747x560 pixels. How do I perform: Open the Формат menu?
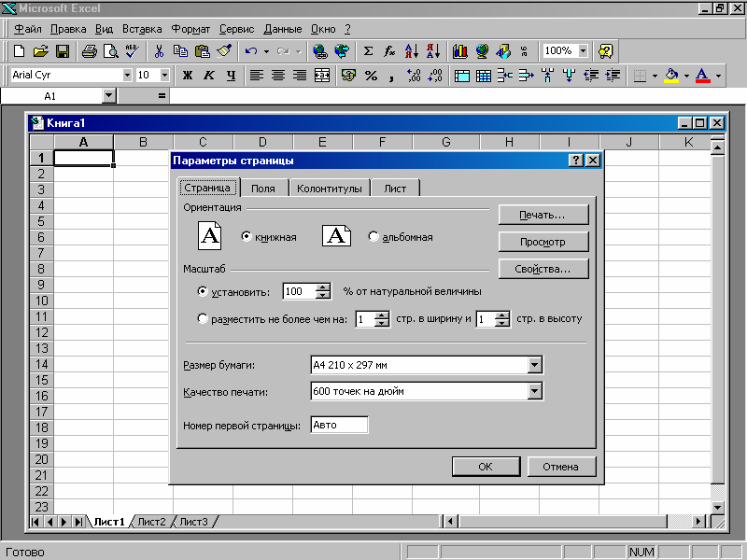(x=190, y=29)
